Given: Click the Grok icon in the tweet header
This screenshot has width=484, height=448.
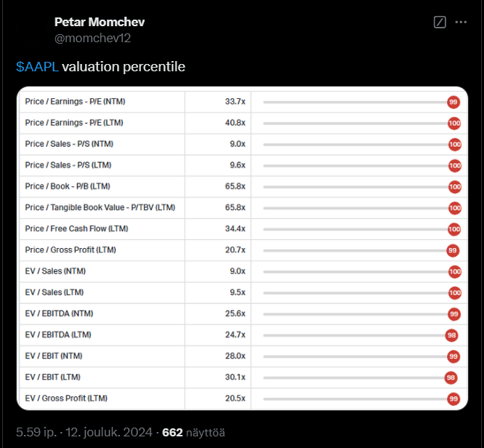Looking at the screenshot, I should click(439, 23).
